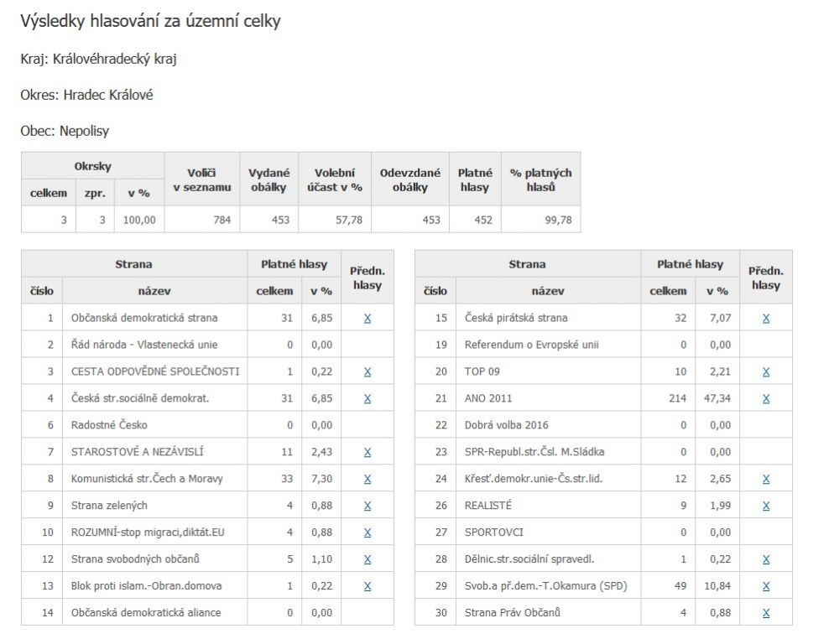Image resolution: width=829 pixels, height=644 pixels.
Task: Open preferential votes for Česká pirátská strana
Action: (x=766, y=318)
